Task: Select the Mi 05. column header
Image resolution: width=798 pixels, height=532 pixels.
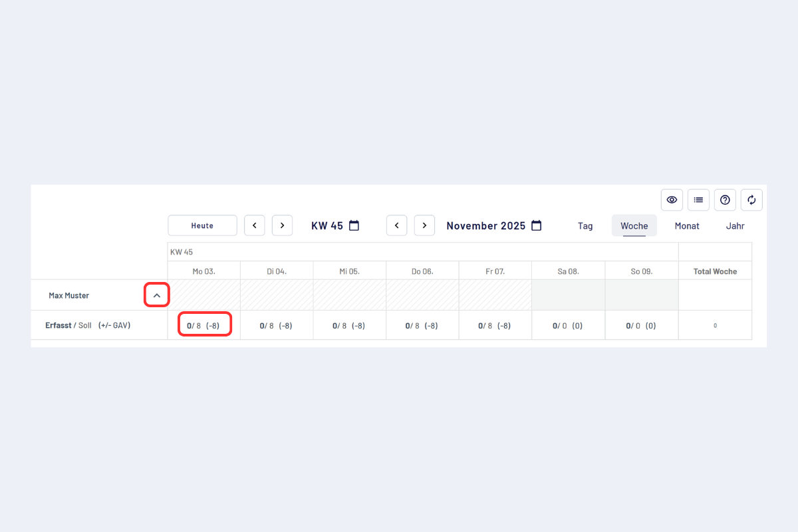Action: pos(349,271)
